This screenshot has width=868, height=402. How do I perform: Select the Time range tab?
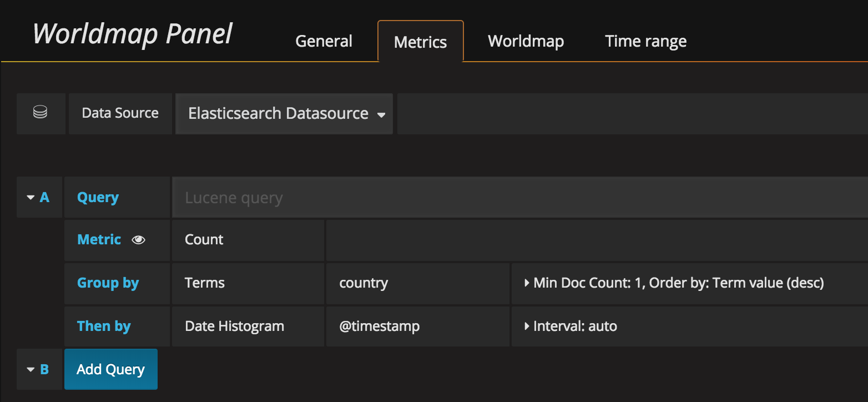[645, 41]
